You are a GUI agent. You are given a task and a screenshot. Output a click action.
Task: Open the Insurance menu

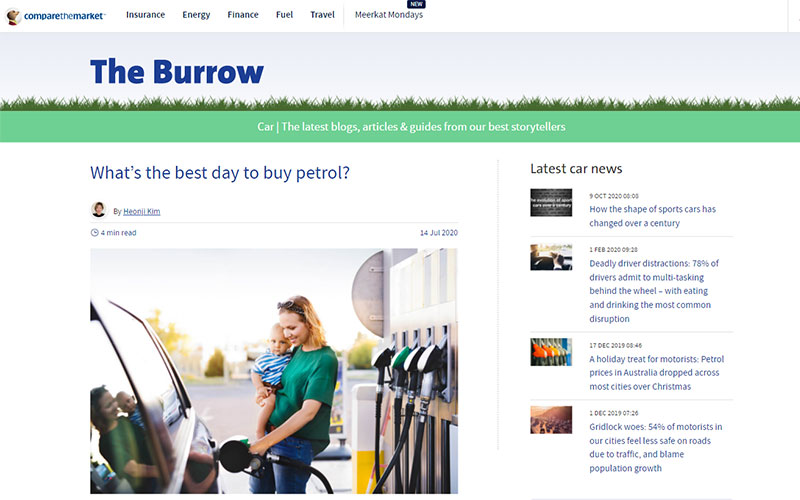coord(145,15)
